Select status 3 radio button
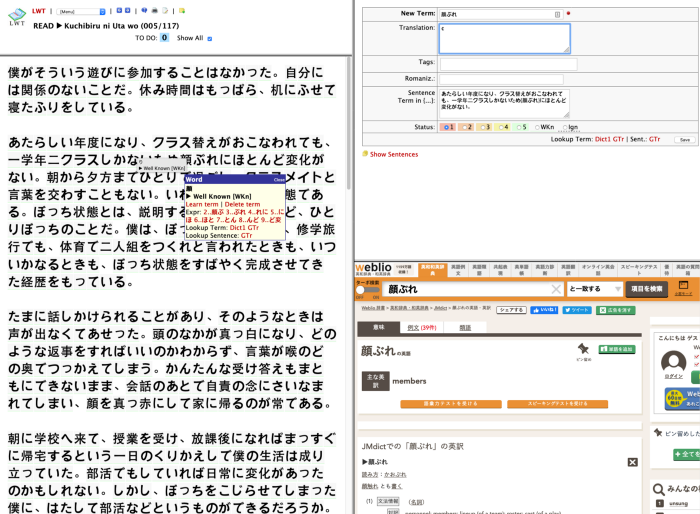The height and width of the screenshot is (514, 700). pyautogui.click(x=483, y=127)
